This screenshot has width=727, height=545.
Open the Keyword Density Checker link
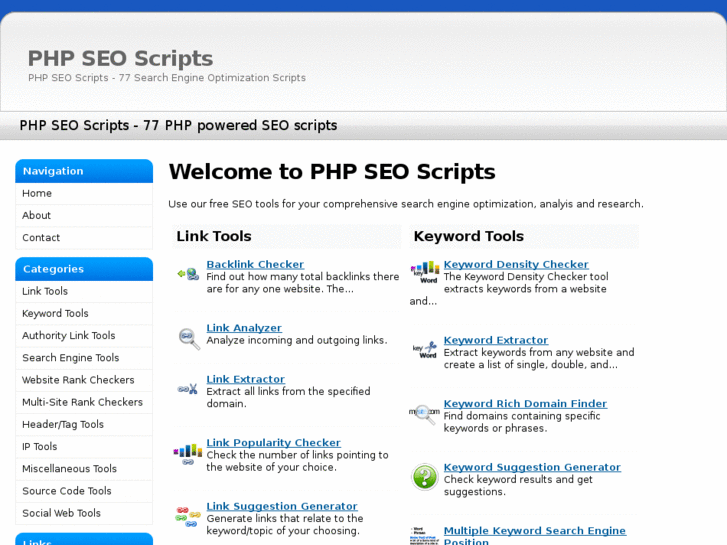516,264
